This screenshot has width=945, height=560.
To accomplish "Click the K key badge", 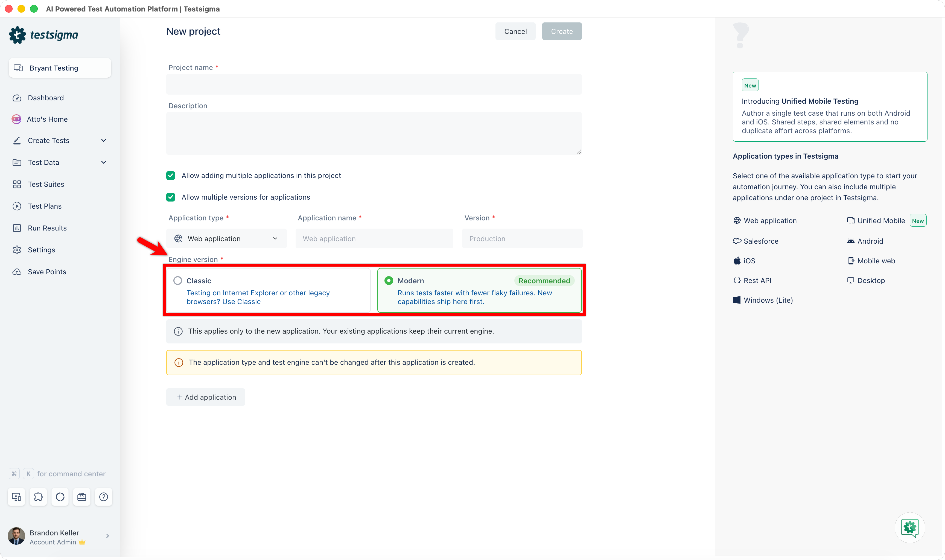I will [28, 474].
